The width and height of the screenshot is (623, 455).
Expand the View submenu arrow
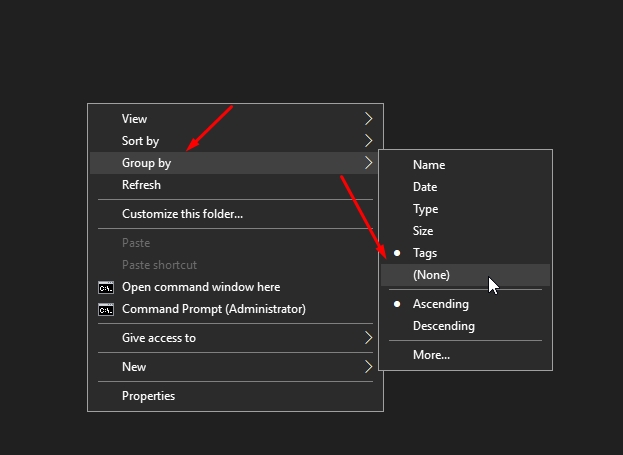369,119
